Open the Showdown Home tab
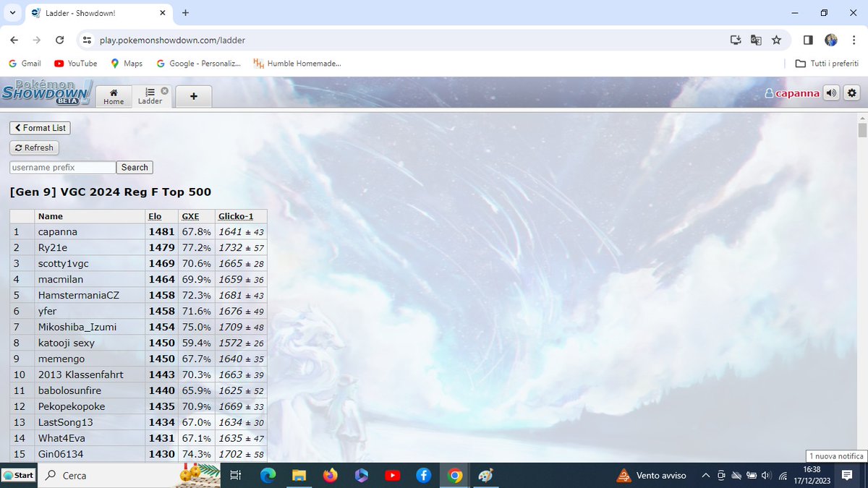The width and height of the screenshot is (868, 488). (x=114, y=96)
